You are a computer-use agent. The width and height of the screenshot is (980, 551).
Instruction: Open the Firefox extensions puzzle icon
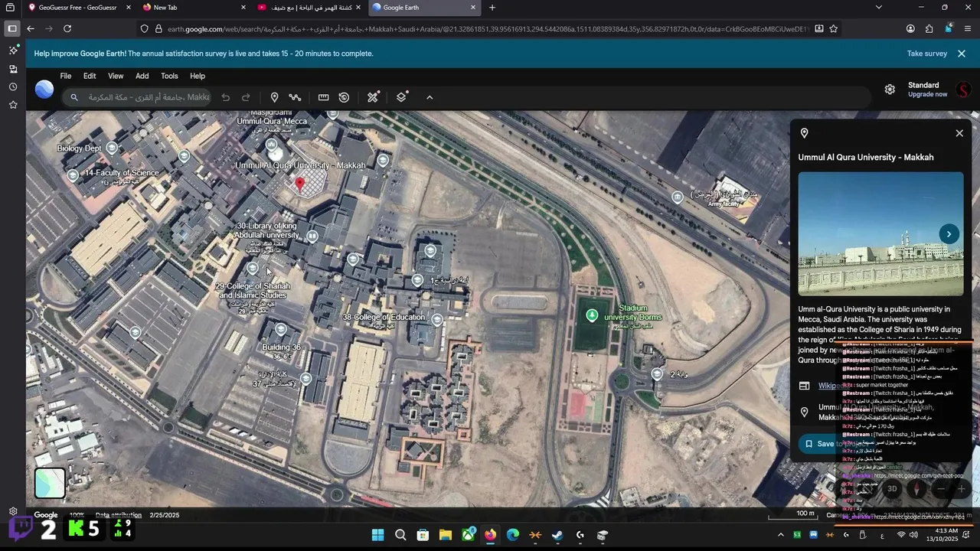click(x=929, y=28)
